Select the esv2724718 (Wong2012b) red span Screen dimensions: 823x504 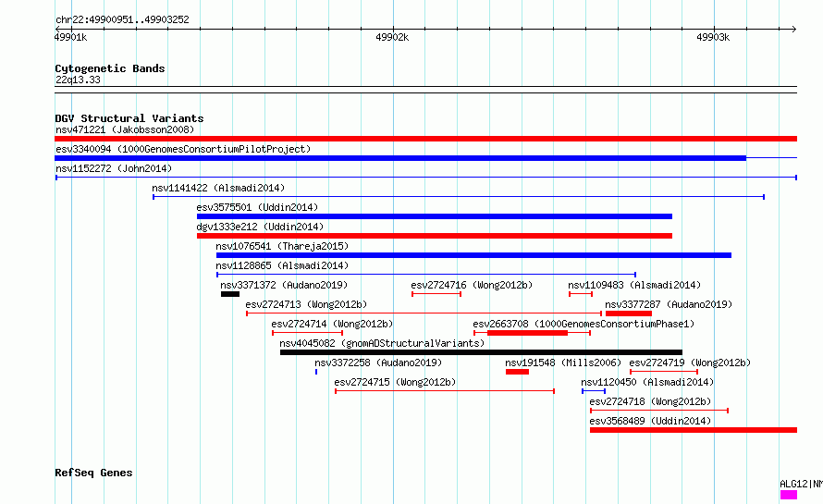coord(659,411)
